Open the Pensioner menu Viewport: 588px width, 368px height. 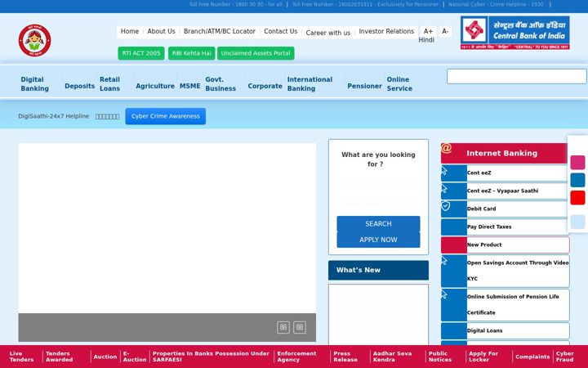[364, 86]
